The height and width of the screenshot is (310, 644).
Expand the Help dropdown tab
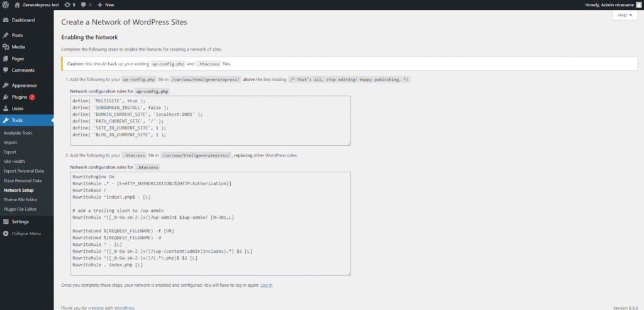624,15
